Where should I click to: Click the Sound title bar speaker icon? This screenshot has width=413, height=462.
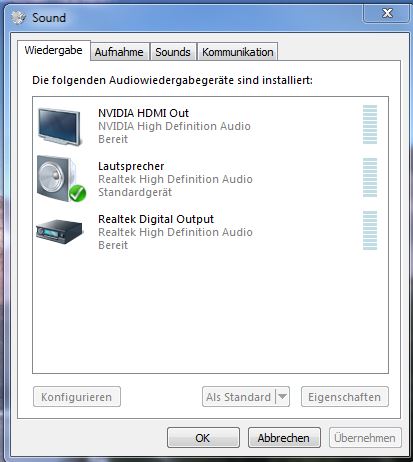pyautogui.click(x=18, y=17)
